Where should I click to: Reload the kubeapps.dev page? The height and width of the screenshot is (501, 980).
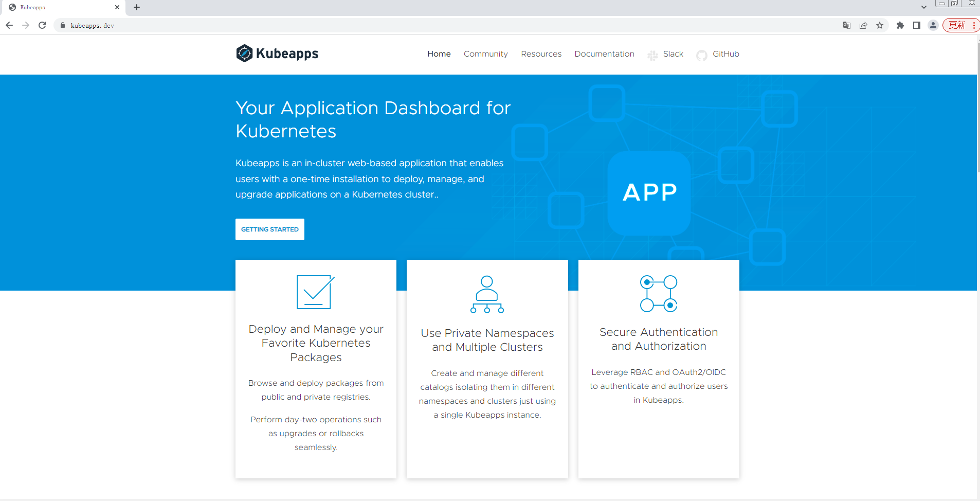click(x=42, y=25)
